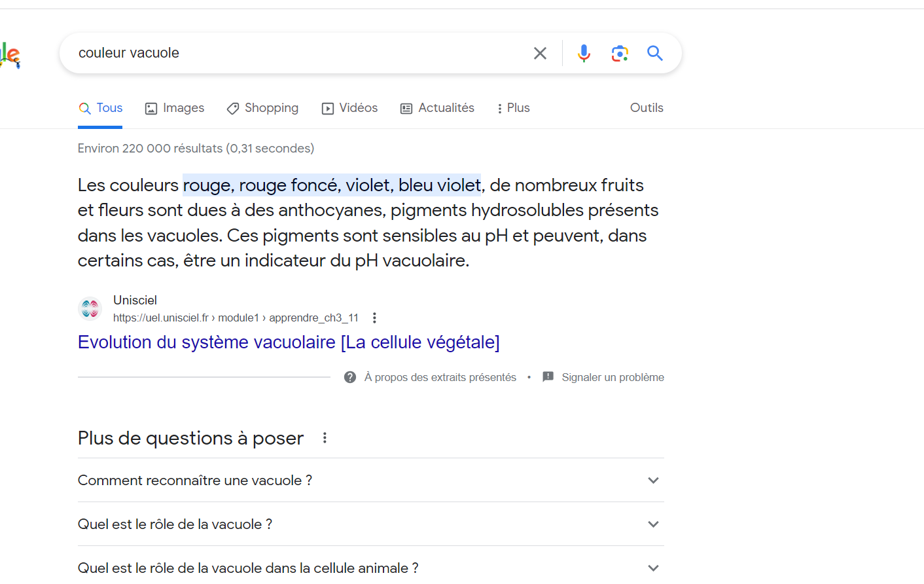Open Google Lens camera search
The width and height of the screenshot is (924, 584).
[x=620, y=53]
